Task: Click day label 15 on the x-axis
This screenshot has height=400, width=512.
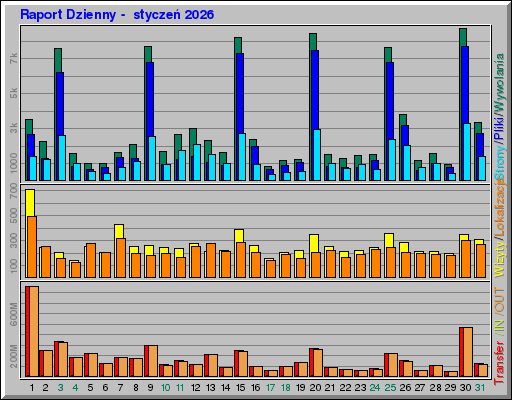Action: click(x=240, y=388)
